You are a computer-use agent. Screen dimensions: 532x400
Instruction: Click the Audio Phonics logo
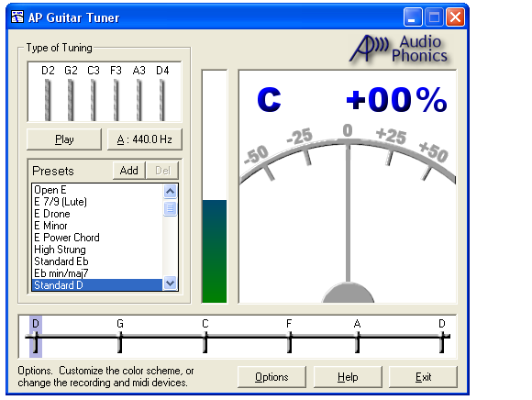pos(399,50)
